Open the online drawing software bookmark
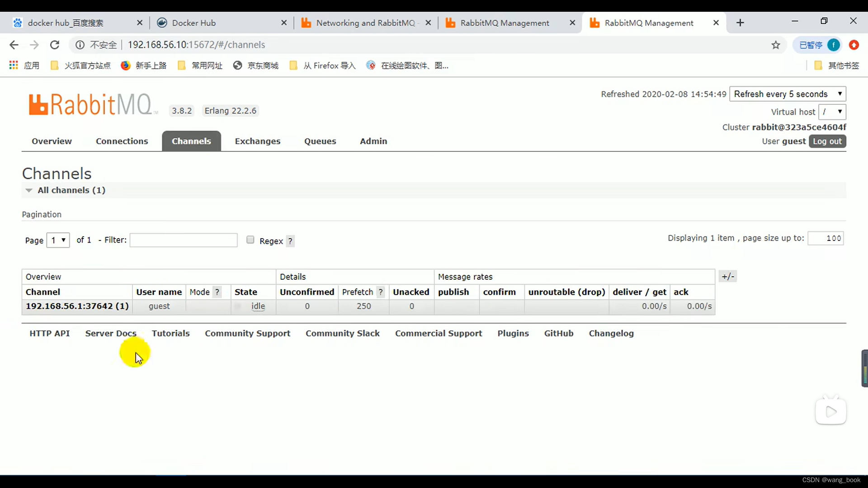This screenshot has height=488, width=868. tap(408, 66)
